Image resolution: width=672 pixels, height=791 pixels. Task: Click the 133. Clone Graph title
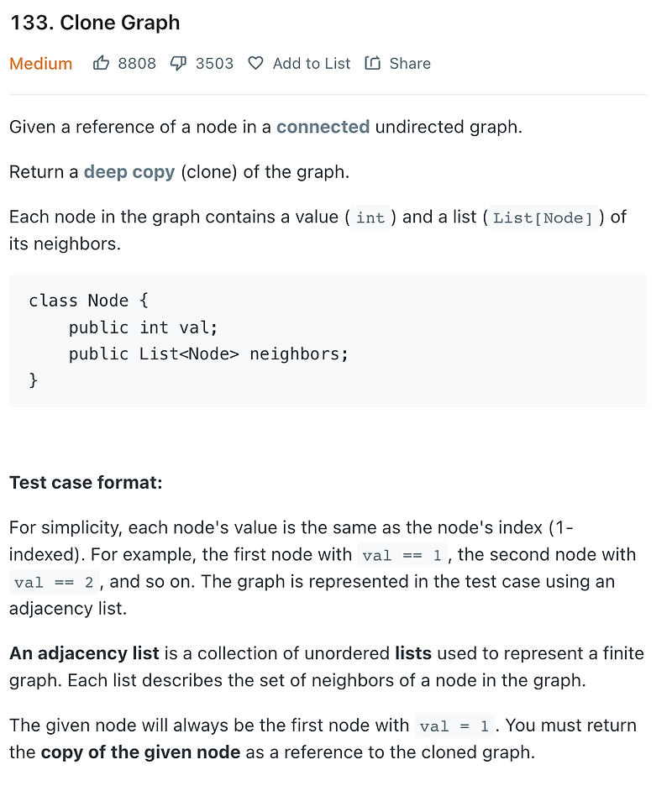(95, 23)
